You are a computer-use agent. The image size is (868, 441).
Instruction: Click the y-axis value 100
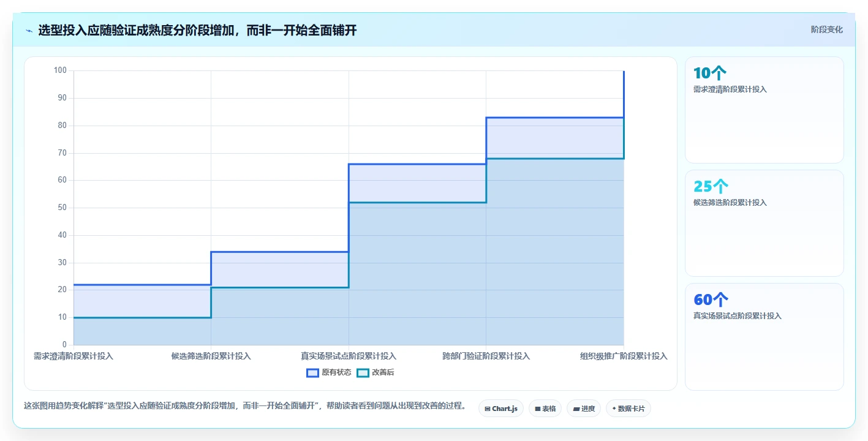(60, 70)
